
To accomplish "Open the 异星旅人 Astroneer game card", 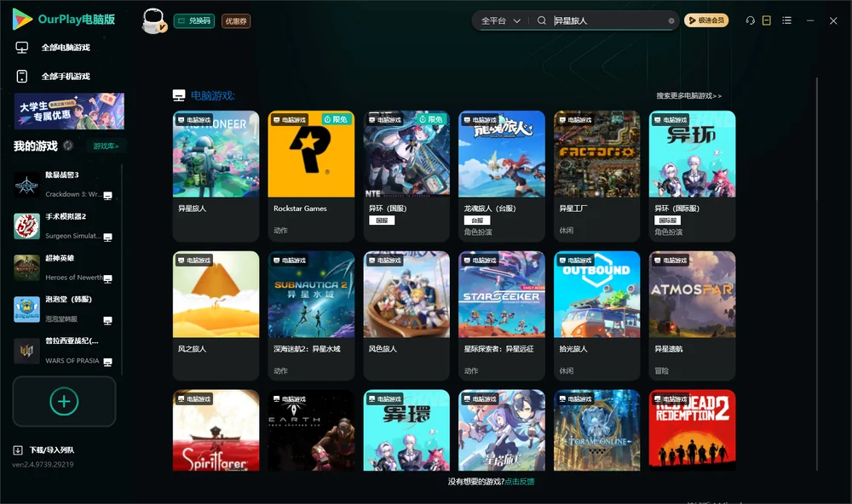I will pos(216,176).
